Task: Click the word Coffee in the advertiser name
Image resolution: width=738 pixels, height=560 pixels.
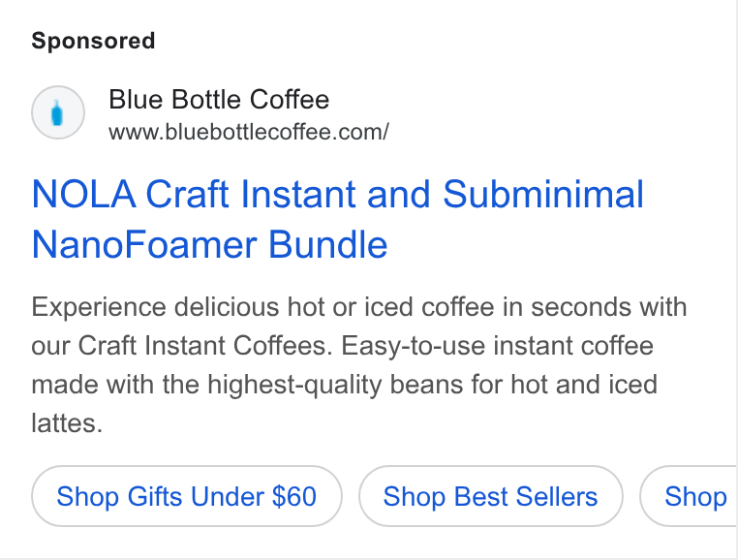Action: click(x=290, y=100)
